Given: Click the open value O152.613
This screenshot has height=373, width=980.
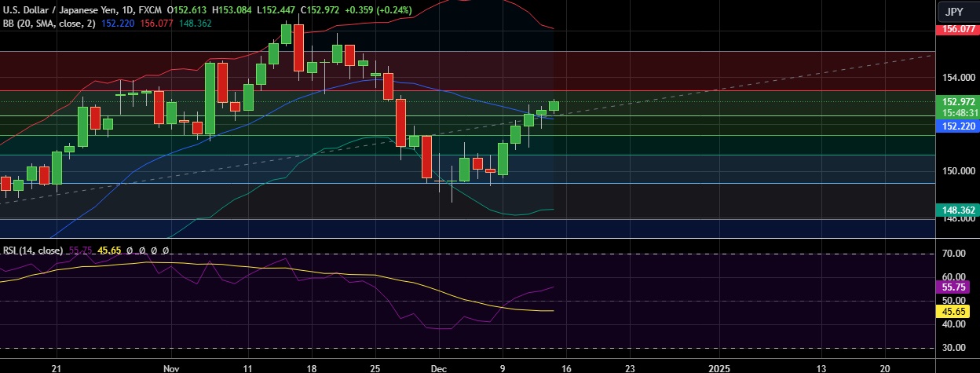Looking at the screenshot, I should pos(188,9).
